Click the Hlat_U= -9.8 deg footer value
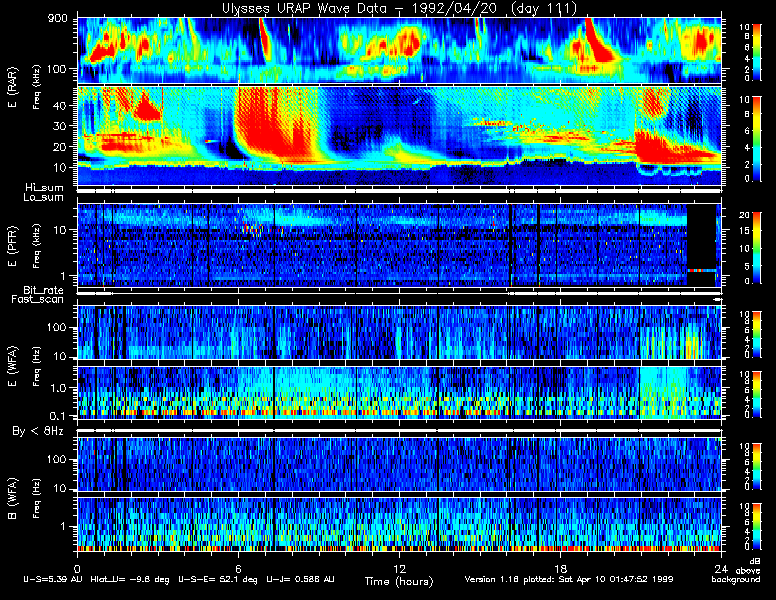Image resolution: width=776 pixels, height=600 pixels. coord(130,579)
